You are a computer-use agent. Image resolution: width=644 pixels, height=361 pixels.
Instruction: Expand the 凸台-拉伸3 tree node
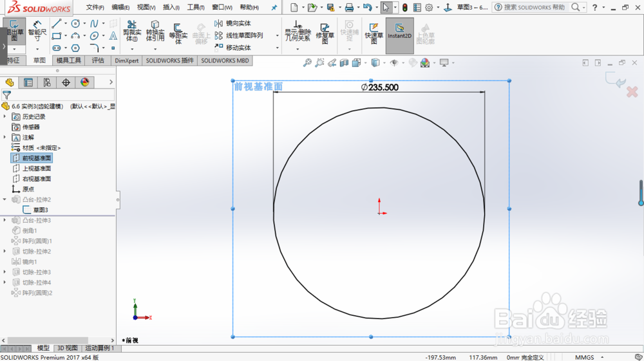coord(5,220)
